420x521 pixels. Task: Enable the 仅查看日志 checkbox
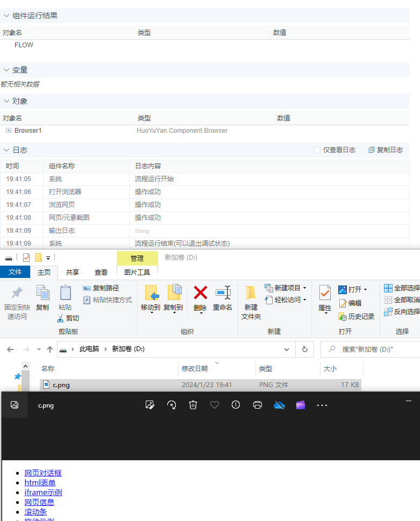317,150
